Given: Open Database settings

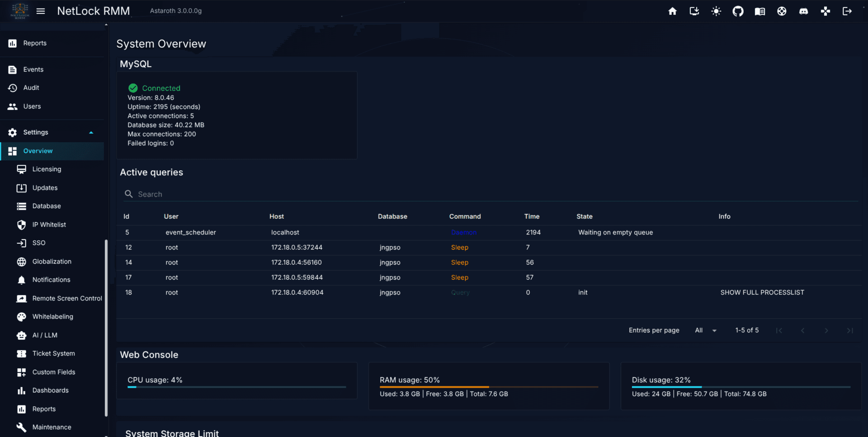Looking at the screenshot, I should pos(52,206).
